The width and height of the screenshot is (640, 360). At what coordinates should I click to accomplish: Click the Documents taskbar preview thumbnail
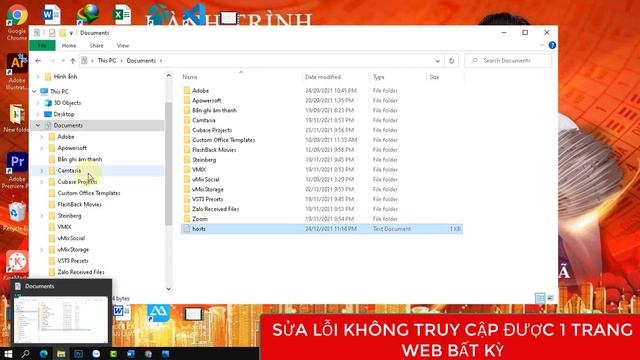pos(61,320)
